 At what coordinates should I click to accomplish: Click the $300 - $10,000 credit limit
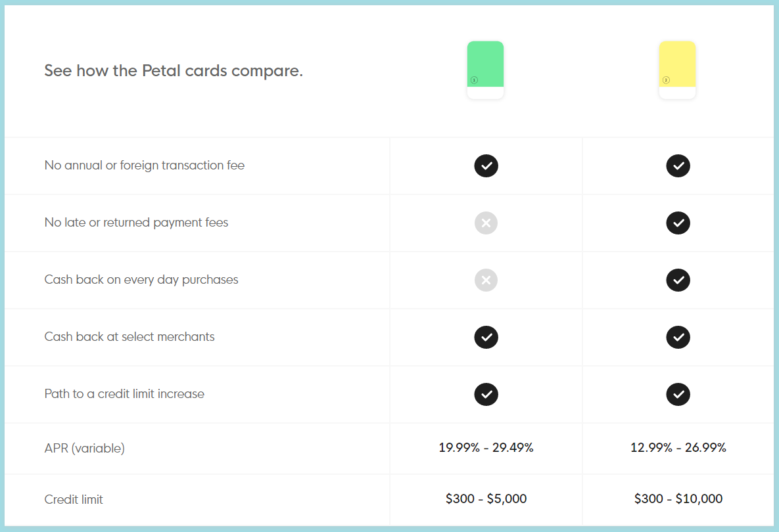(678, 499)
